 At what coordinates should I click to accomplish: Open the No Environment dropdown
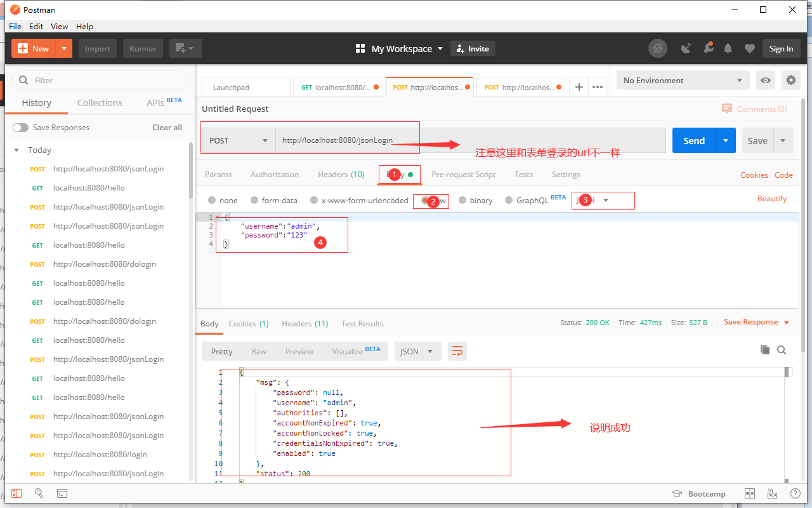[683, 80]
